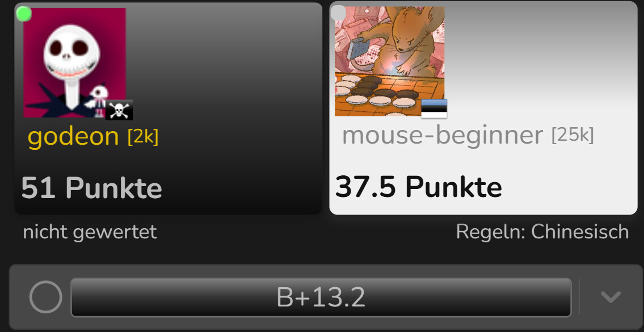This screenshot has height=332, width=644.
Task: Click the B+13.2 result bar
Action: pos(321,297)
